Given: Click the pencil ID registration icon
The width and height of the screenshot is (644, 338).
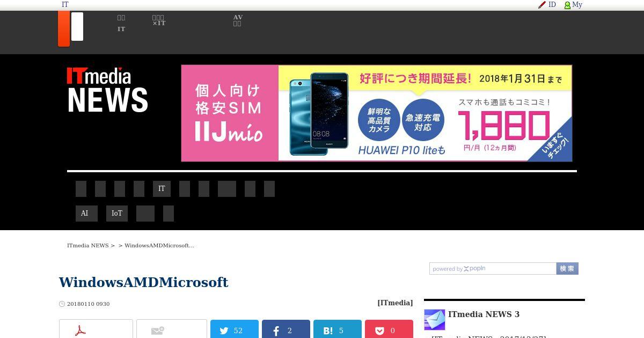Looking at the screenshot, I should tap(542, 5).
